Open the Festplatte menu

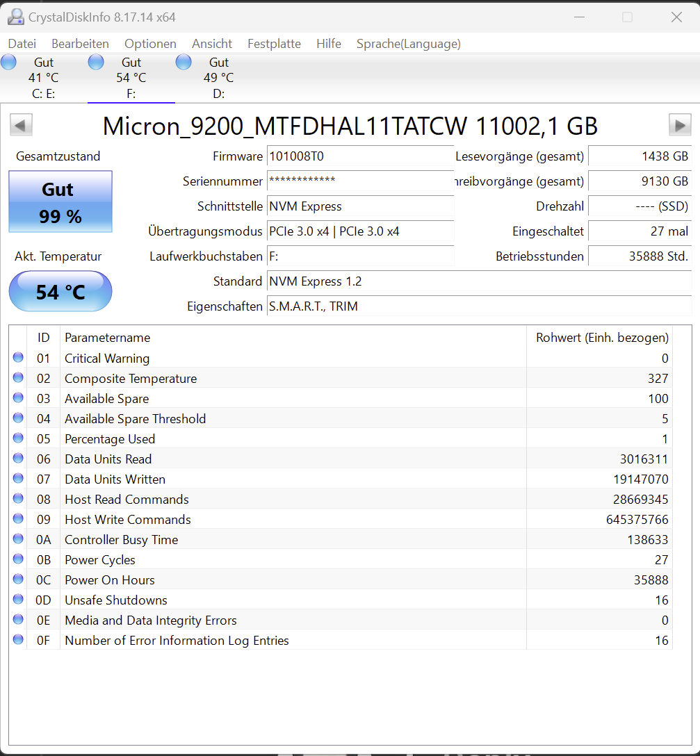[274, 44]
